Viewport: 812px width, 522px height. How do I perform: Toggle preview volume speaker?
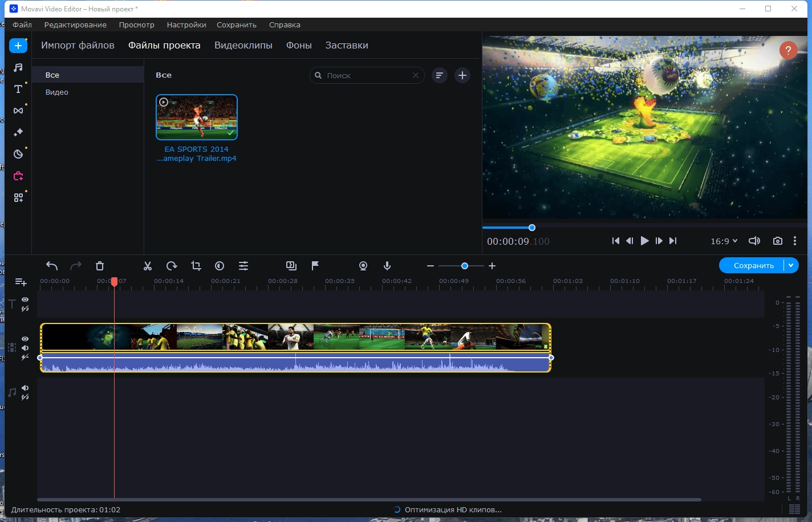(754, 241)
